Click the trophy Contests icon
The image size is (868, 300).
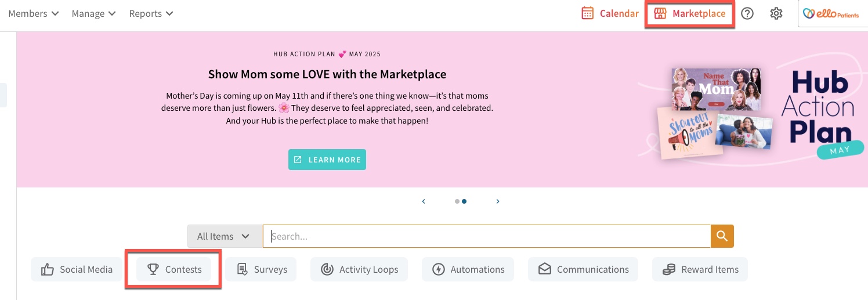tap(153, 269)
